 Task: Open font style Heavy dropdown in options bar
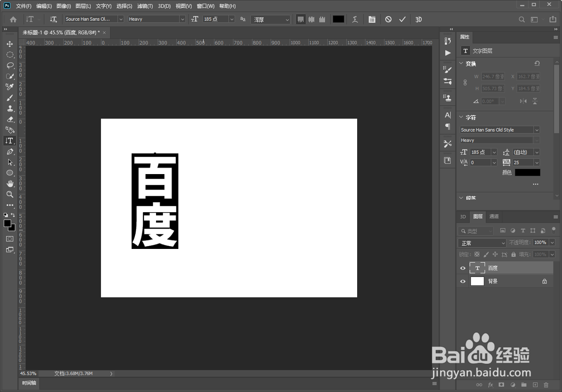click(183, 19)
